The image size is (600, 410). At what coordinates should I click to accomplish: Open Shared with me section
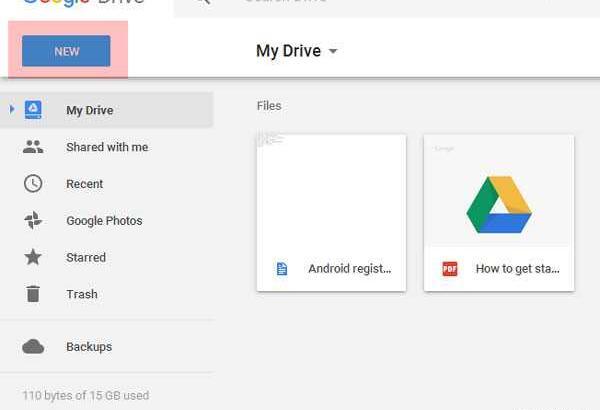107,147
